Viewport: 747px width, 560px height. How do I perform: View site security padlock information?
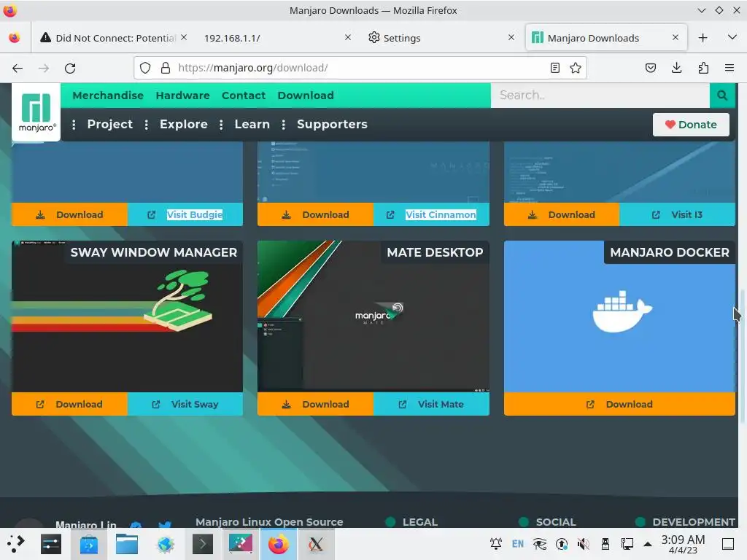tap(166, 68)
